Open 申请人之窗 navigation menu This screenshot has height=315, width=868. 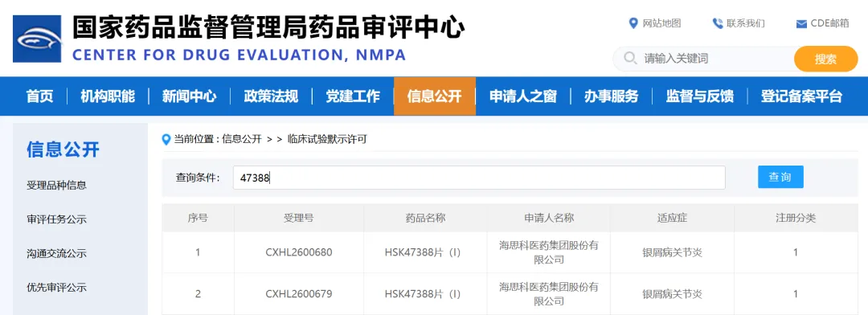pos(523,96)
